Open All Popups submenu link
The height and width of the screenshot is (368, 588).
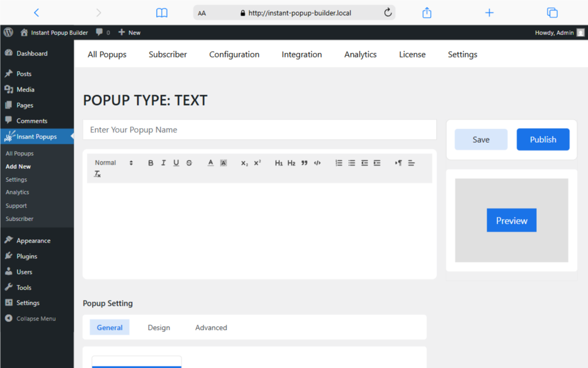pyautogui.click(x=19, y=153)
